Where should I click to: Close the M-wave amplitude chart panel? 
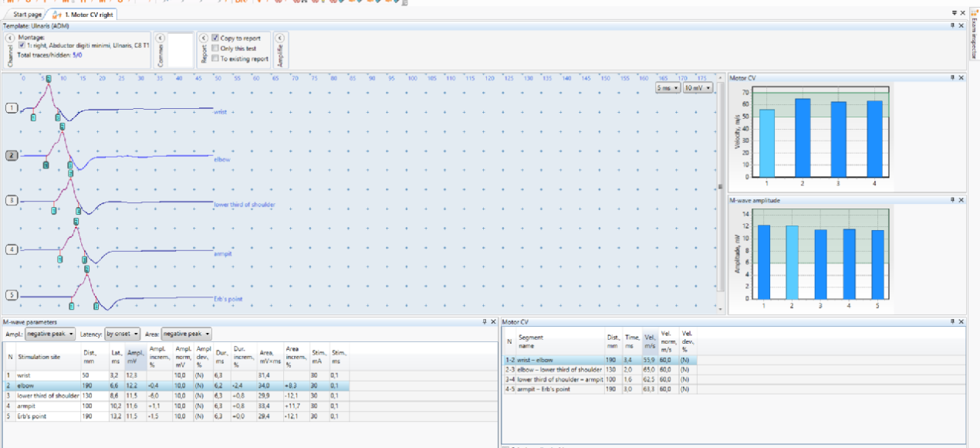point(961,200)
